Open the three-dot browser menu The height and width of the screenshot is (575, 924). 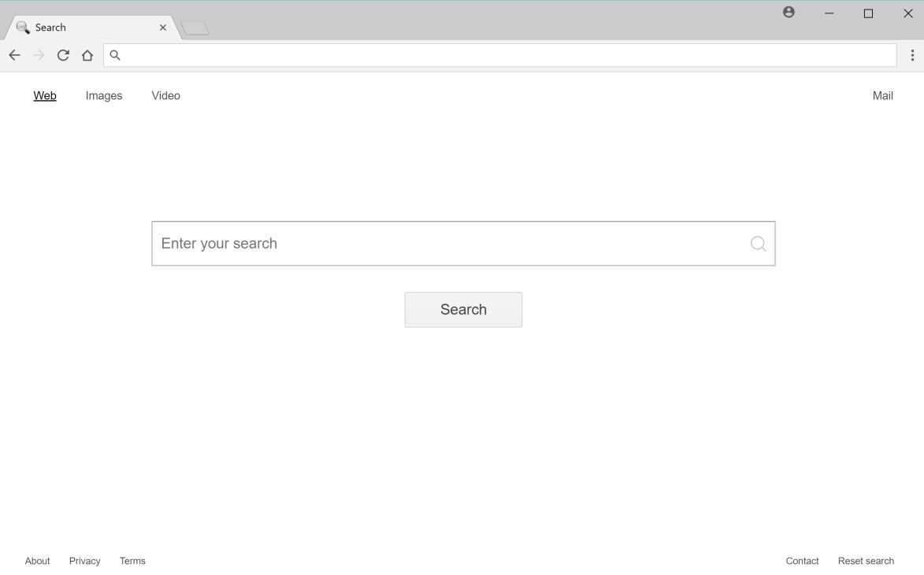(x=912, y=55)
